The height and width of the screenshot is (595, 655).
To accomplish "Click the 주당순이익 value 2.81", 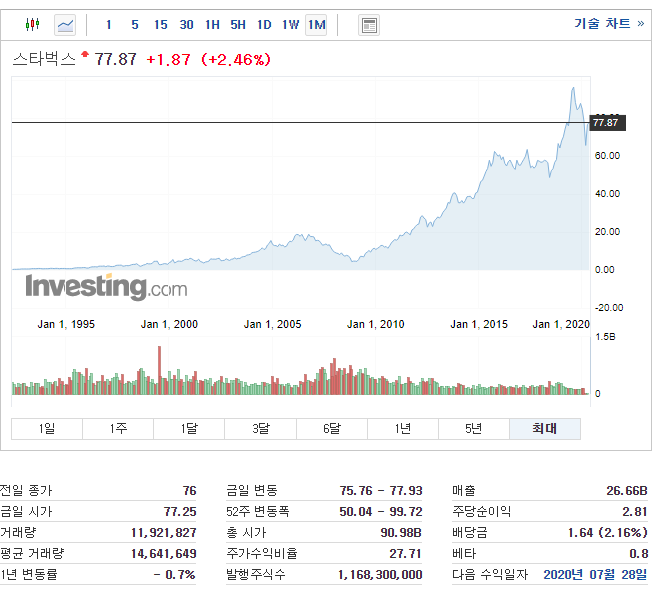I will click(x=635, y=511).
